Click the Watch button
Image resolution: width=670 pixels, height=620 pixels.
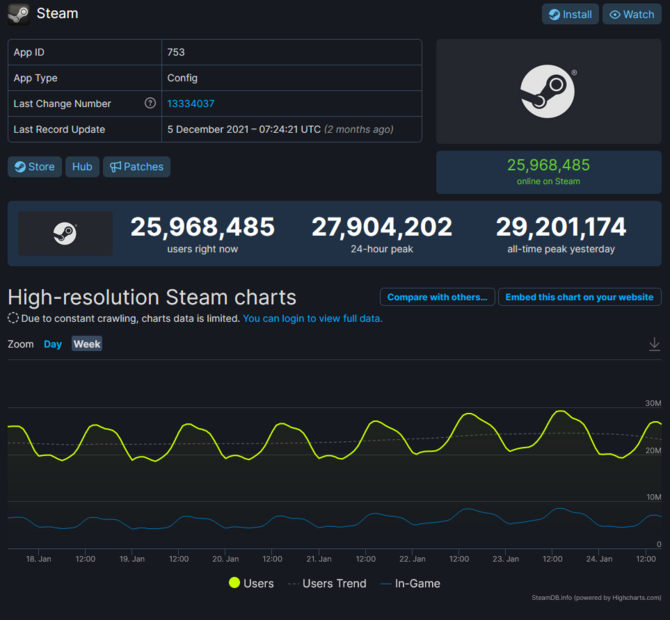pyautogui.click(x=632, y=14)
